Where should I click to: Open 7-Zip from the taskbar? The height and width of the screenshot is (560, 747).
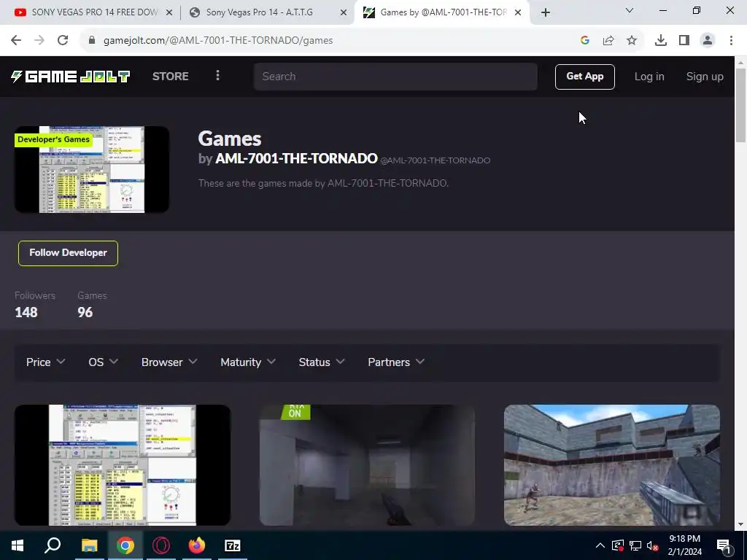[233, 545]
